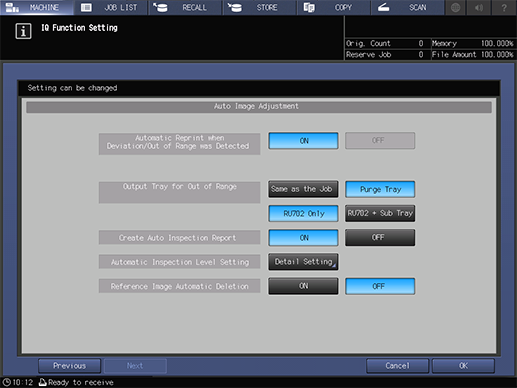Open the RECALL tab
Image resolution: width=517 pixels, height=388 pixels.
pyautogui.click(x=185, y=7)
